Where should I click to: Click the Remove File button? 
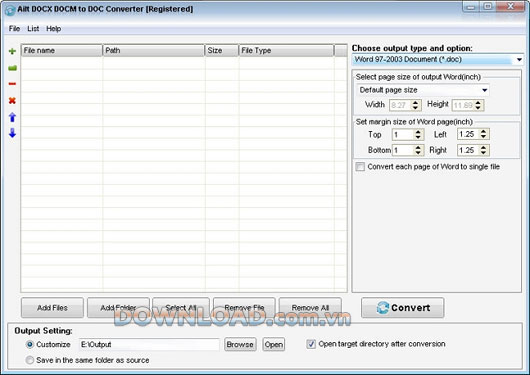click(x=244, y=308)
